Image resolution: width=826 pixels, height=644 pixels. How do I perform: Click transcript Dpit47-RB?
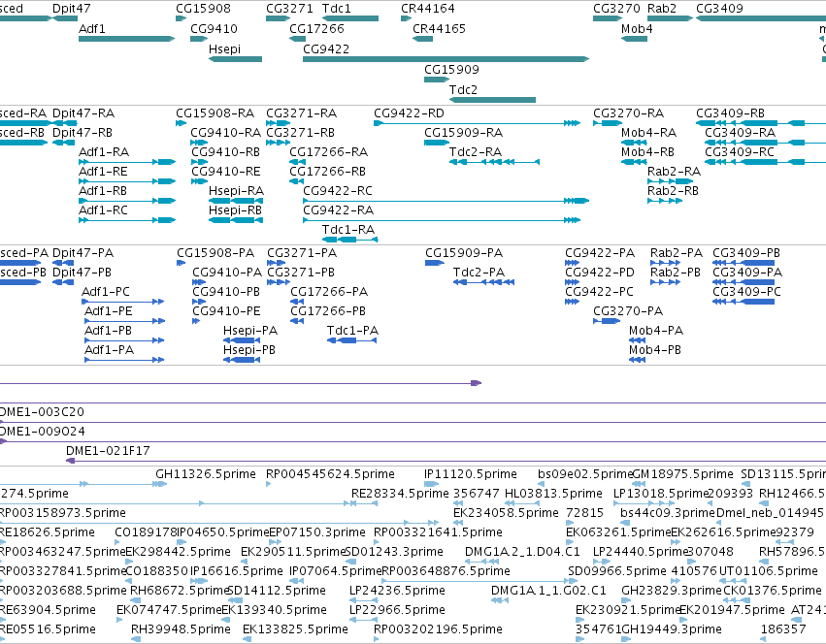63,143
